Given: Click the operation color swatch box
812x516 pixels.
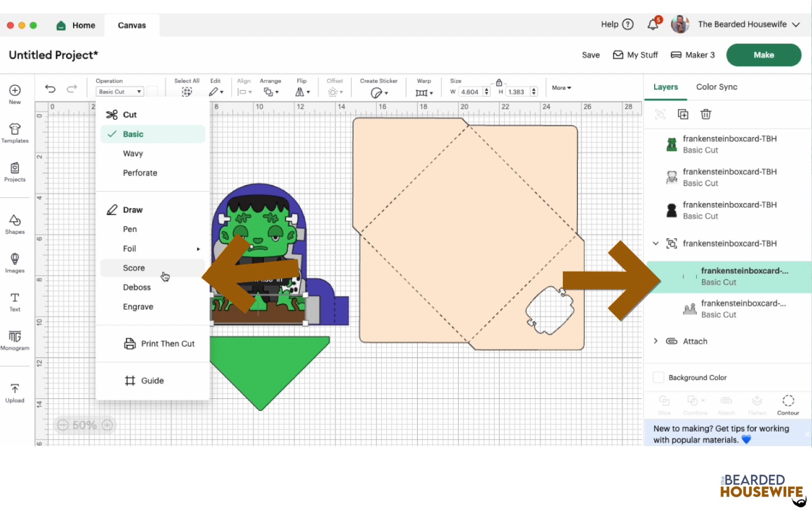Looking at the screenshot, I should (x=152, y=92).
